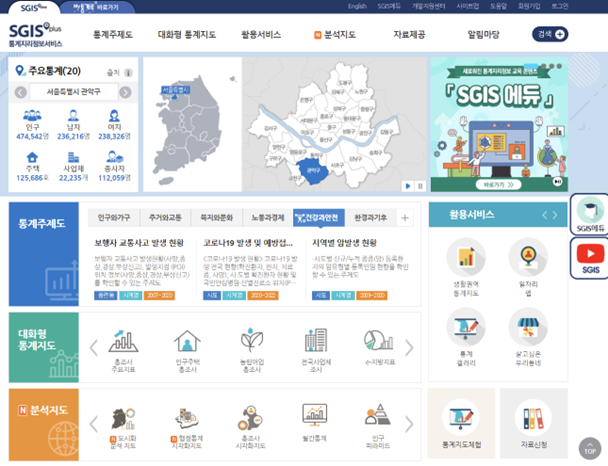Open the 총조사 주요지표 chart icon
This screenshot has width=608, height=466.
[x=123, y=341]
